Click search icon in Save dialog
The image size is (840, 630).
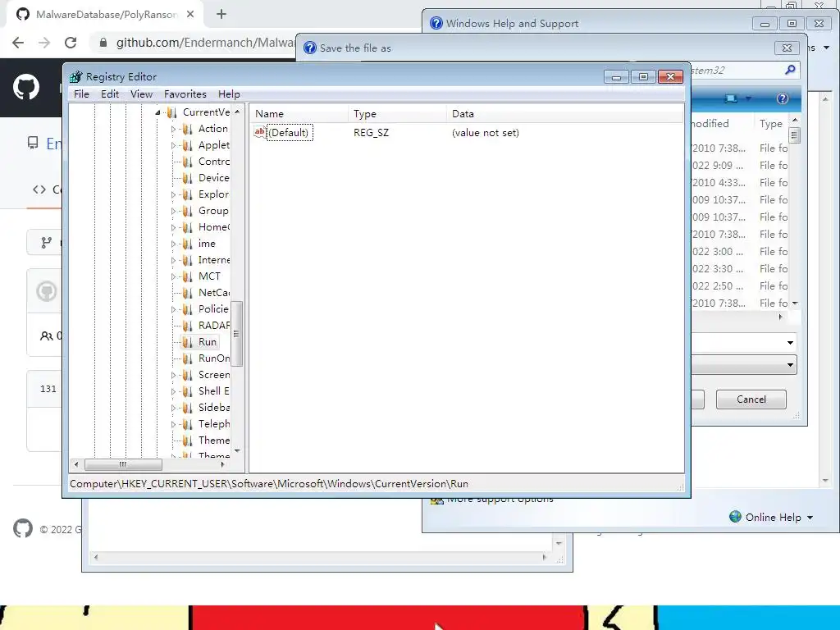pos(790,71)
